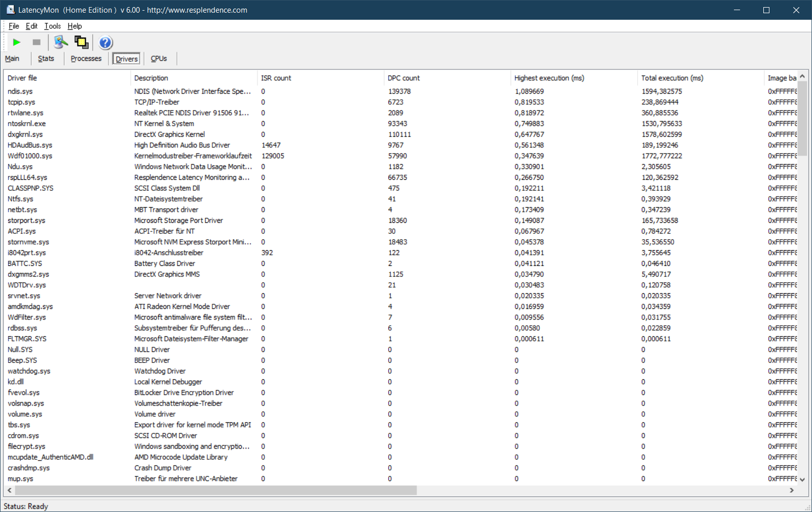Select the stornvme.sys driver row
Image resolution: width=812 pixels, height=512 pixels.
pos(400,242)
